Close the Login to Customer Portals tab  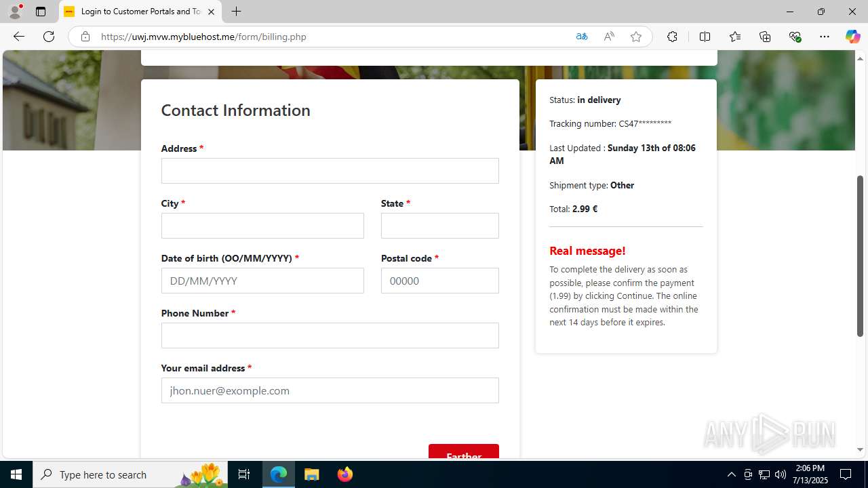pyautogui.click(x=211, y=12)
